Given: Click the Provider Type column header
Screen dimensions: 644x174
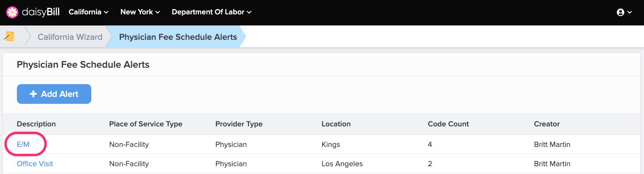Looking at the screenshot, I should coord(239,124).
